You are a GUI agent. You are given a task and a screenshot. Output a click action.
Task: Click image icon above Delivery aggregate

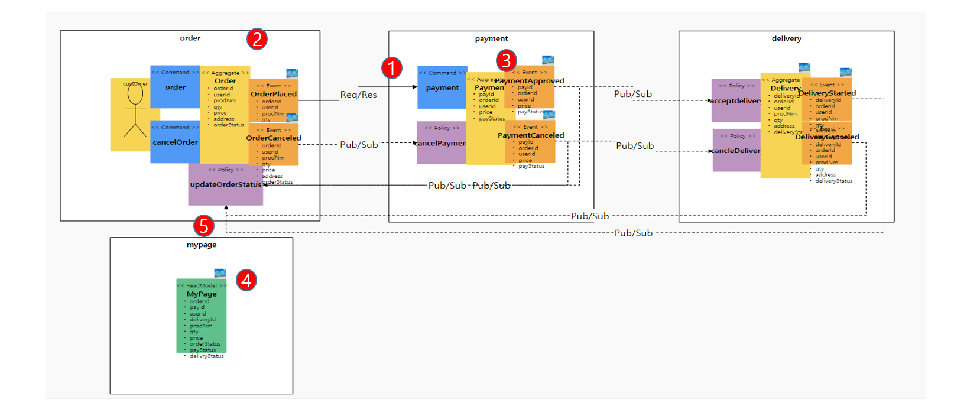[804, 68]
